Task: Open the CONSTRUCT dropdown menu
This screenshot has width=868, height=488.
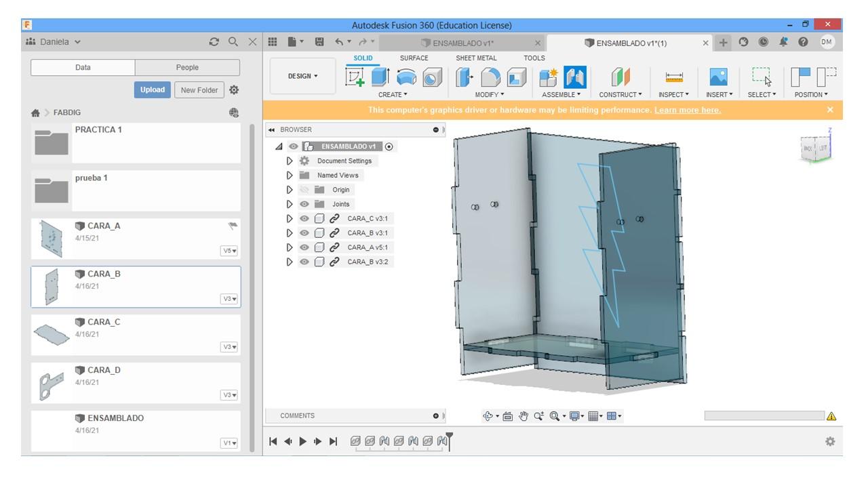Action: click(x=620, y=95)
